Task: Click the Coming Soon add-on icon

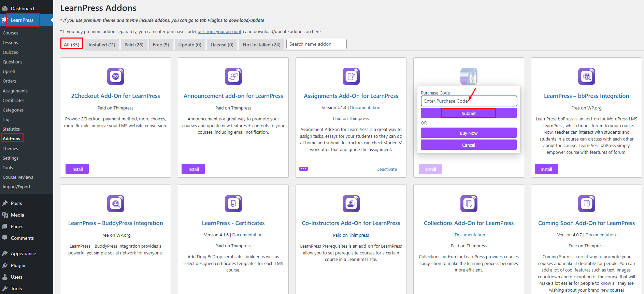Action: coord(587,204)
